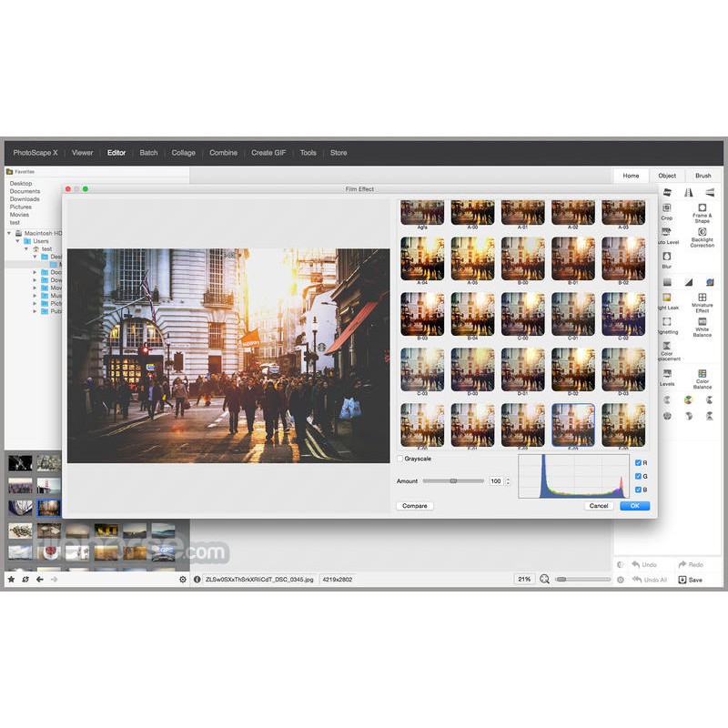Select the A-04 film effect thumbnail
The width and height of the screenshot is (728, 728).
click(x=422, y=259)
